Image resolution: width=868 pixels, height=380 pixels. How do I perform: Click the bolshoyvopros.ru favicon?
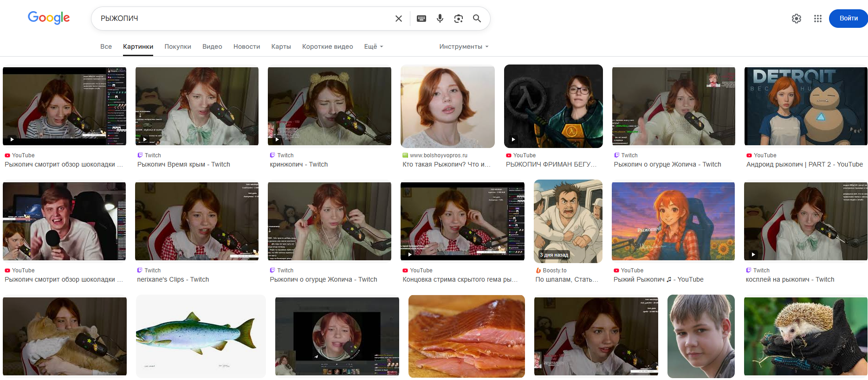[x=405, y=155]
